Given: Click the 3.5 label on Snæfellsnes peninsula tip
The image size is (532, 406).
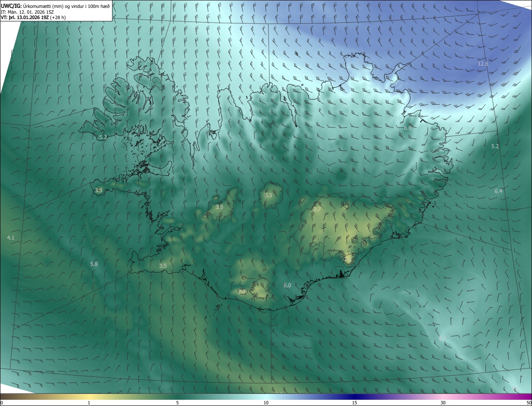Looking at the screenshot, I should tap(99, 191).
